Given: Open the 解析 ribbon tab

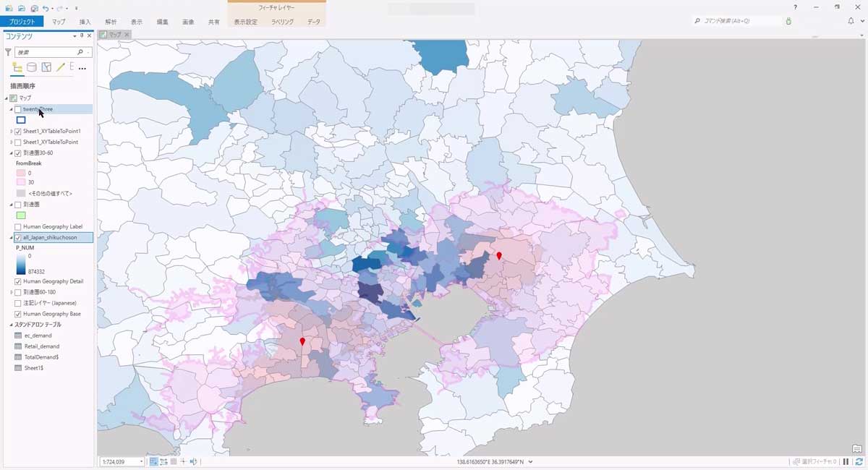Looking at the screenshot, I should point(111,22).
